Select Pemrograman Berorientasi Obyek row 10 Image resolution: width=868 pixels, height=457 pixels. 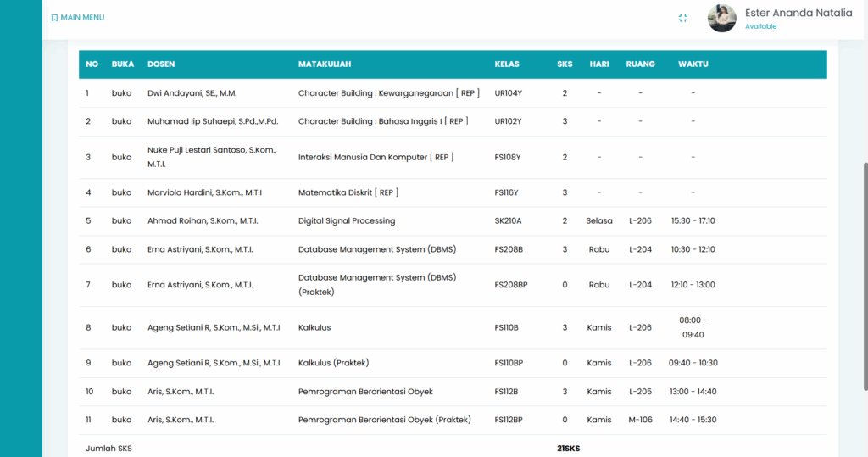pyautogui.click(x=365, y=392)
